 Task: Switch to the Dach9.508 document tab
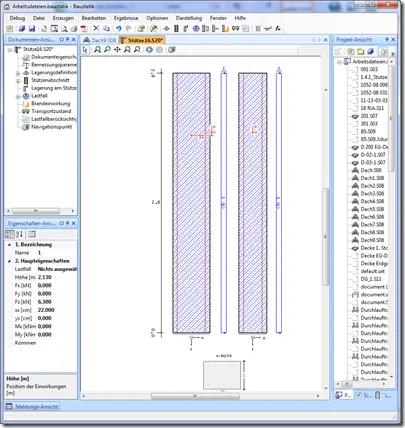pyautogui.click(x=100, y=40)
